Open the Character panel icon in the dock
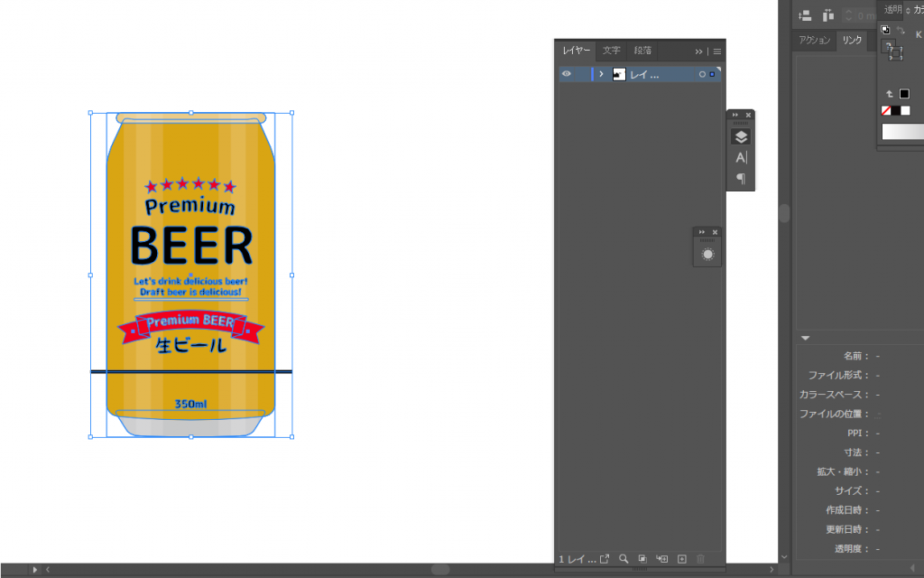 point(741,157)
